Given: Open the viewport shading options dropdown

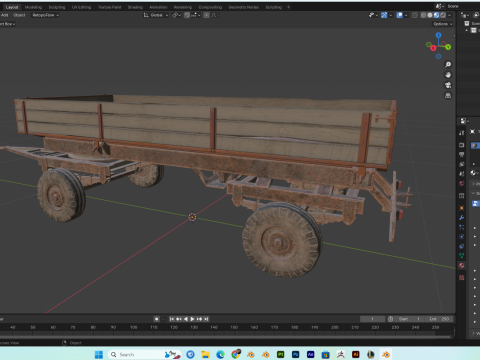Looking at the screenshot, I should point(450,15).
